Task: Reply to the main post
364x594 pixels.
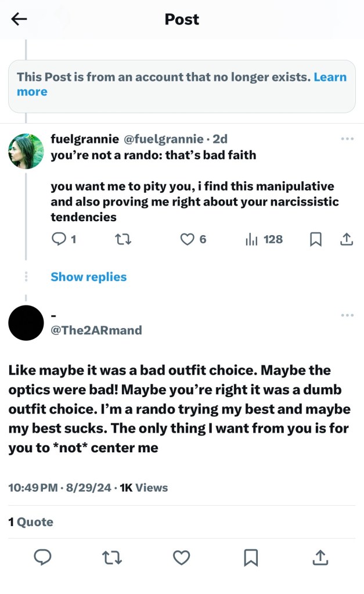Action: coord(42,557)
